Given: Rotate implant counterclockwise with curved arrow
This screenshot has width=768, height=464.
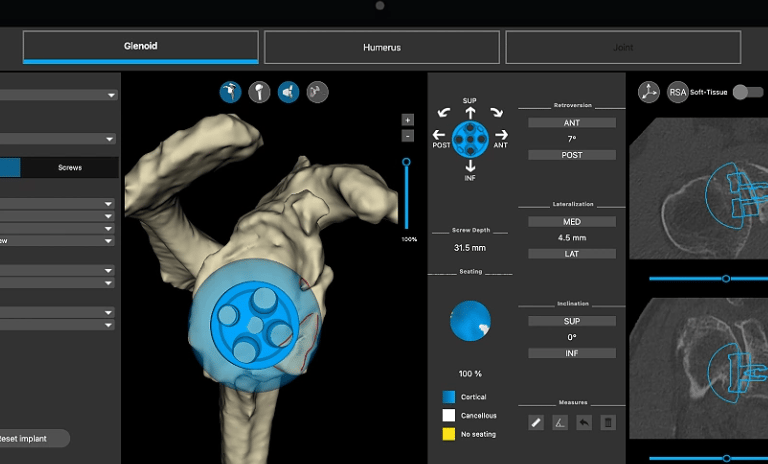Looking at the screenshot, I should pyautogui.click(x=444, y=112).
